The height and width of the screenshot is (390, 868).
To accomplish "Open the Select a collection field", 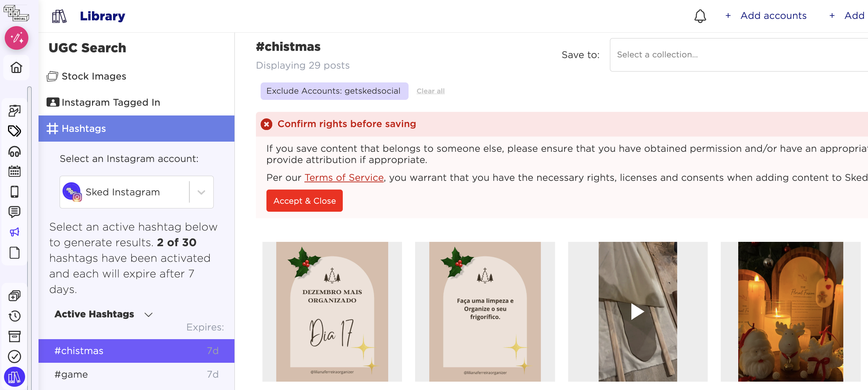I will click(738, 55).
